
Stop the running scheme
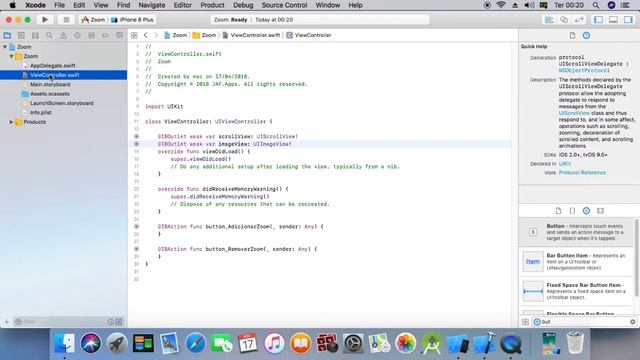click(x=66, y=20)
